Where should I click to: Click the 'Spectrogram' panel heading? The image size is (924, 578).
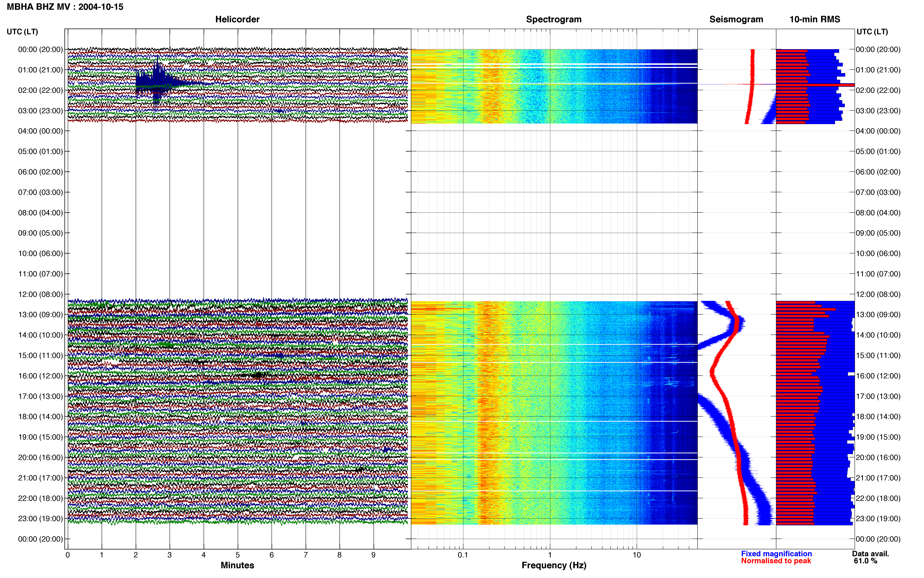pyautogui.click(x=554, y=19)
